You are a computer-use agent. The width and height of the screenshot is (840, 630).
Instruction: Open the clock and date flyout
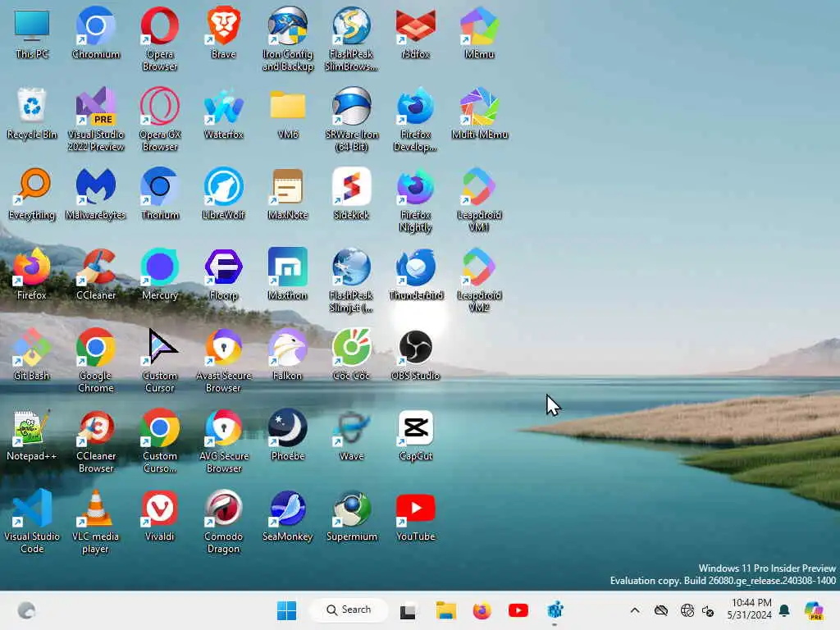click(x=749, y=609)
